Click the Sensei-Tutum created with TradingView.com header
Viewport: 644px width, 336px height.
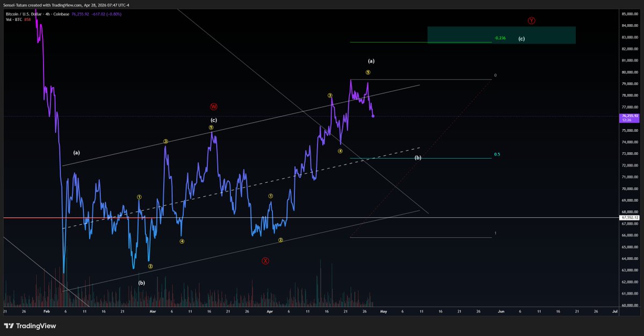(x=66, y=5)
